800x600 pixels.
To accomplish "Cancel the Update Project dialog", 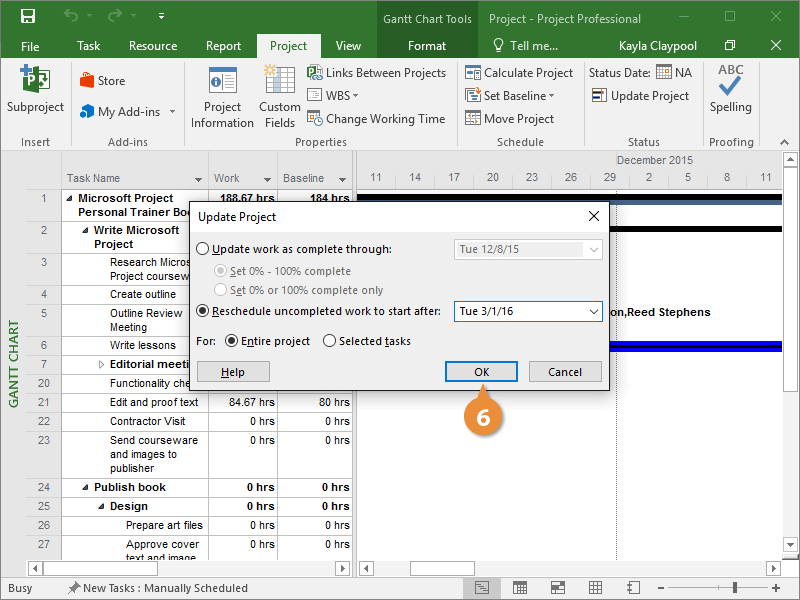I will 564,371.
